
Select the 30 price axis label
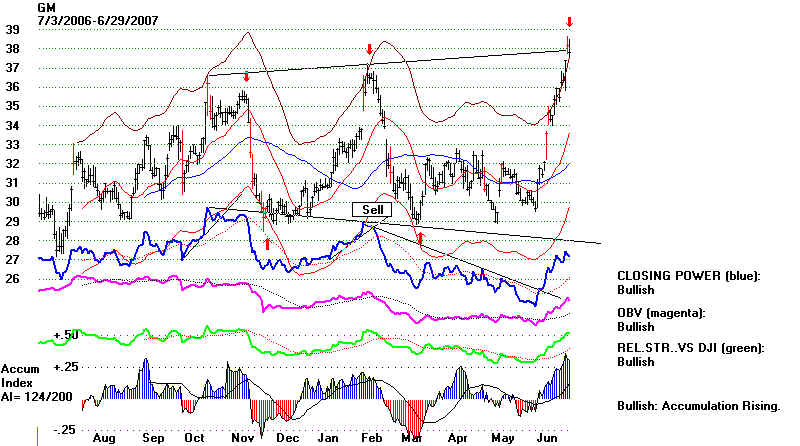pyautogui.click(x=12, y=202)
